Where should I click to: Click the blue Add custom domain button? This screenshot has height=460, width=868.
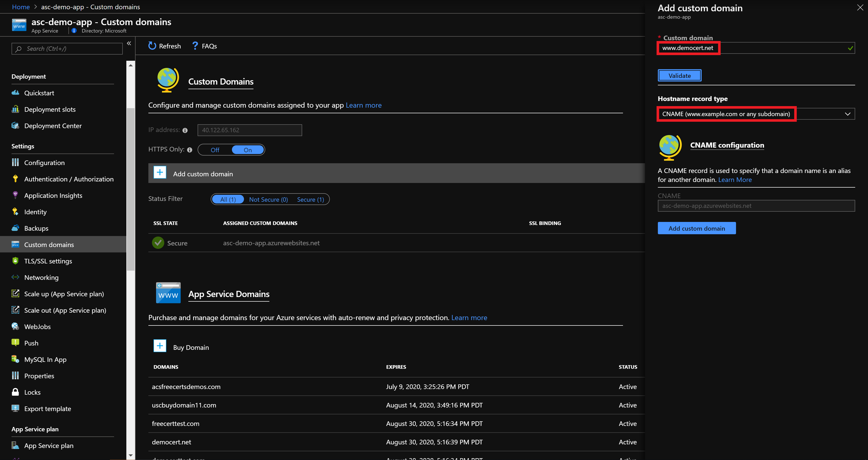(697, 228)
